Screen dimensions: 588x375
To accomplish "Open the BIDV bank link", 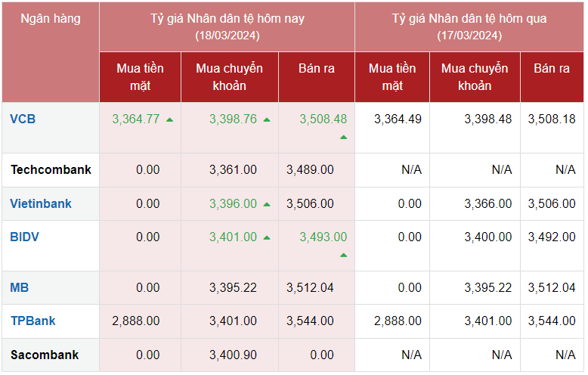I will (x=25, y=237).
